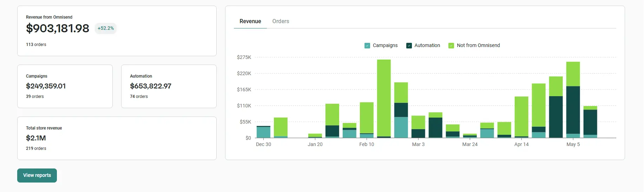Switch to the Orders tab
The image size is (644, 192).
(x=281, y=21)
